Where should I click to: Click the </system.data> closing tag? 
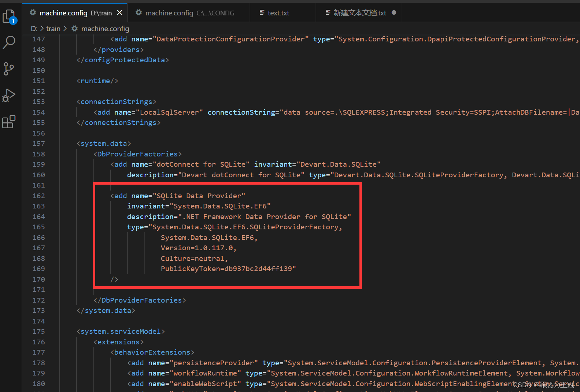[x=106, y=311]
